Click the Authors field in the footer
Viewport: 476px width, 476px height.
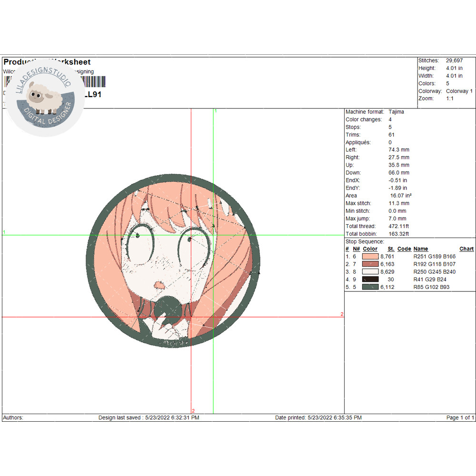tap(12, 417)
